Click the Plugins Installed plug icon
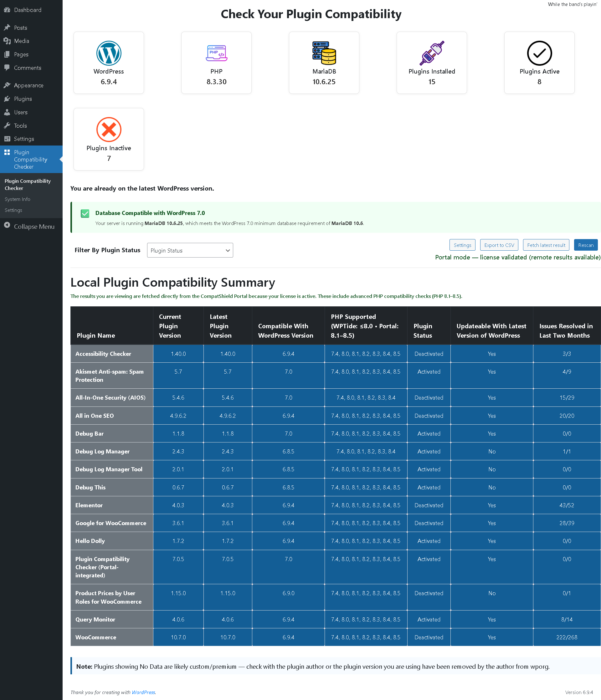 432,53
